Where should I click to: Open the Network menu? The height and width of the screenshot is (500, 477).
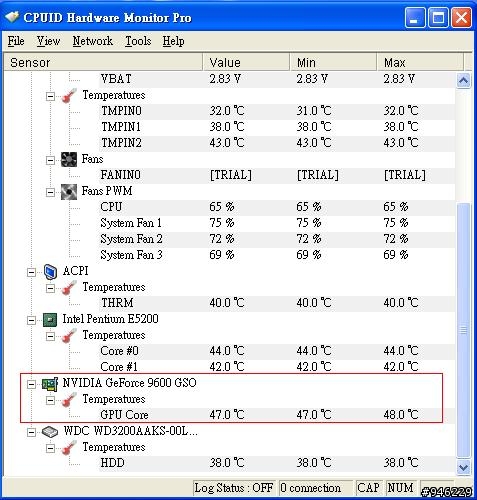(x=93, y=41)
